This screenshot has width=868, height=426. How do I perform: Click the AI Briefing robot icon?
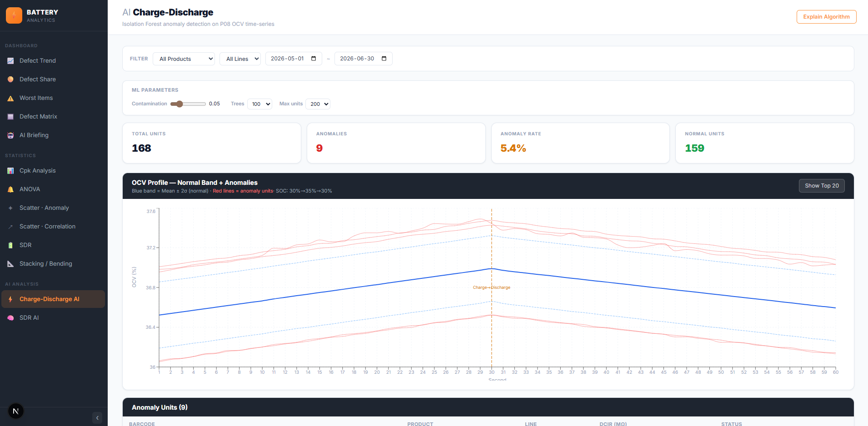(x=10, y=135)
